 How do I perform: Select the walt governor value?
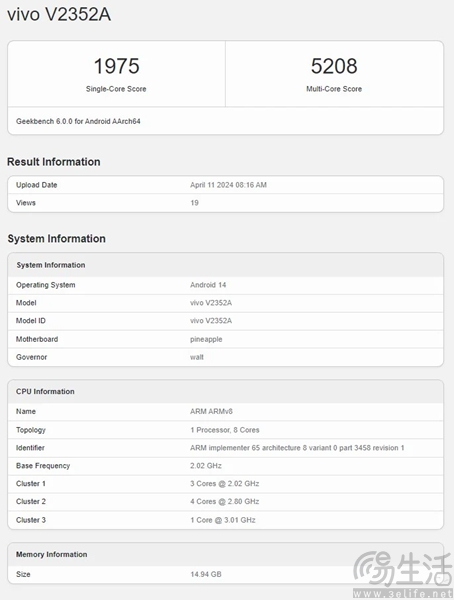click(197, 357)
